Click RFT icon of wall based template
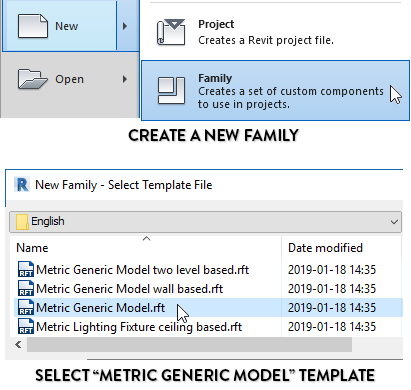411x390 pixels. point(26,288)
